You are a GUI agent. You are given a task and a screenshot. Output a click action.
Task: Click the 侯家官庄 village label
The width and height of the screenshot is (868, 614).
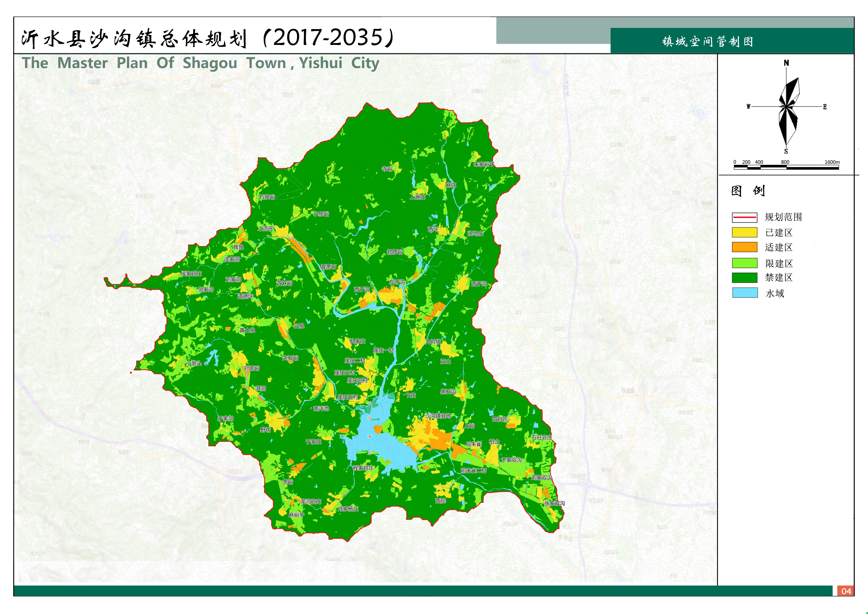tap(191, 274)
